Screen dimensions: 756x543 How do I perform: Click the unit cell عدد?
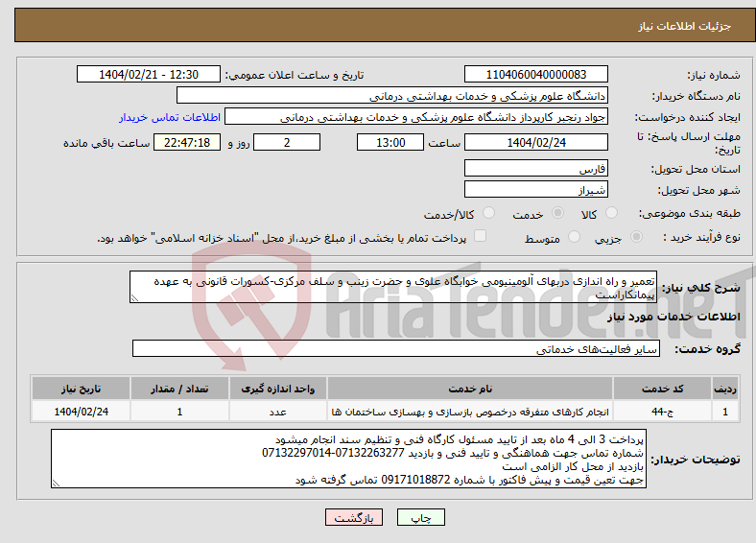click(x=277, y=412)
